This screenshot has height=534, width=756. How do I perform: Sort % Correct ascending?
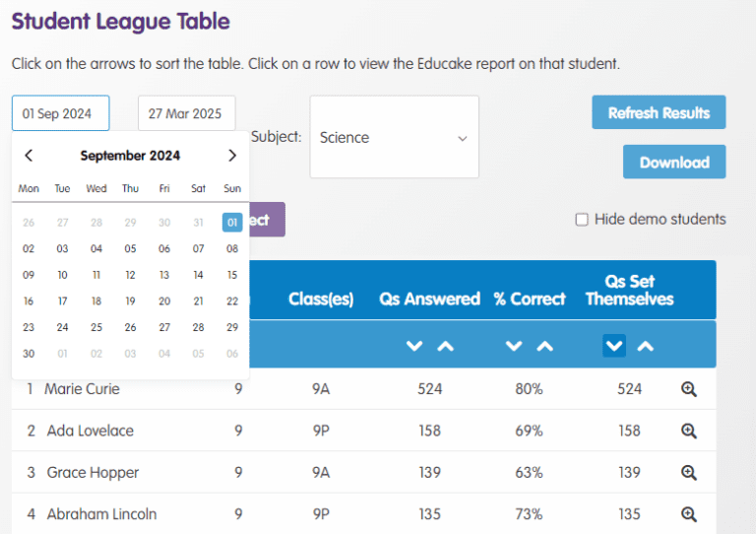(544, 346)
